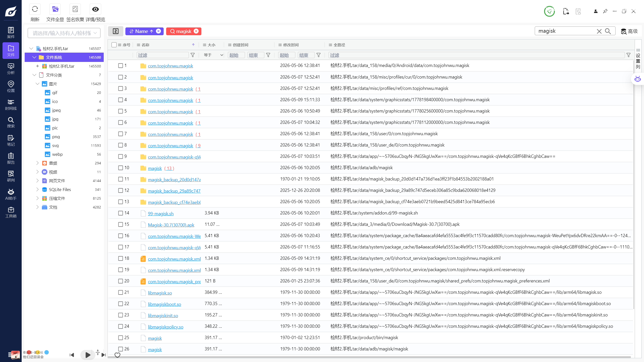Open the libmagiskboot.so file link
Screen dimensions: 644x362
click(164, 304)
